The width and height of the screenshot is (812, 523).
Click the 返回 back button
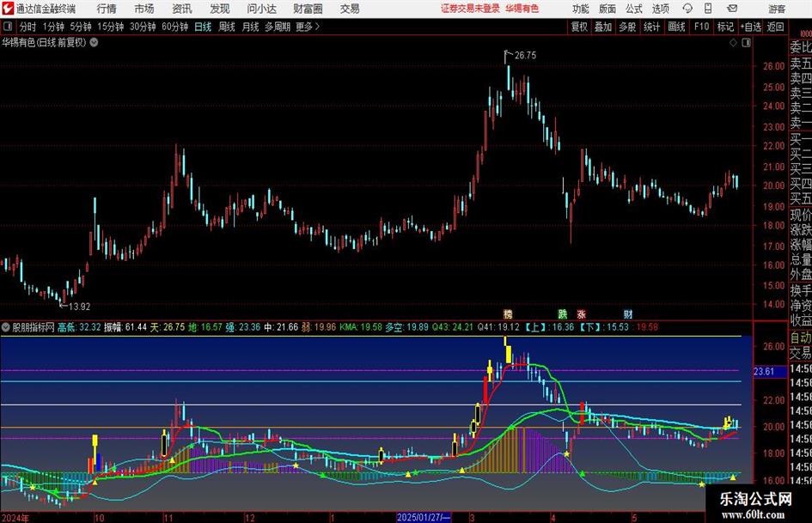(x=775, y=27)
